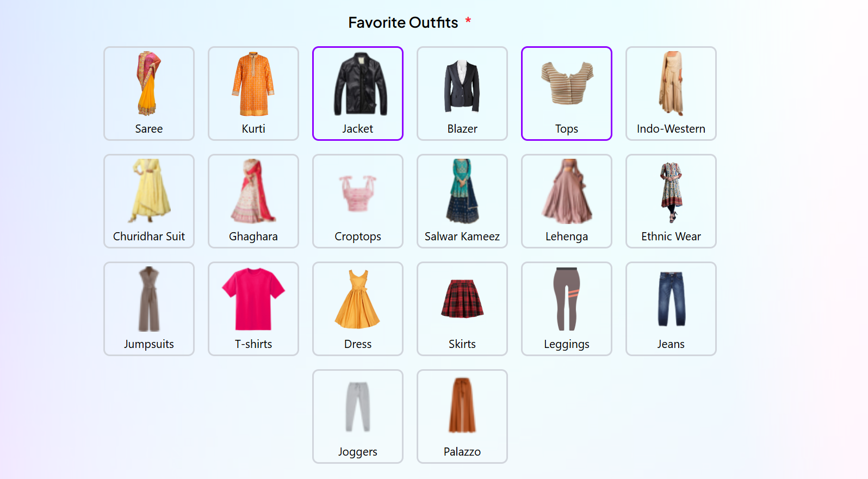Choose the grey Joggers card
The width and height of the screenshot is (868, 479).
358,416
